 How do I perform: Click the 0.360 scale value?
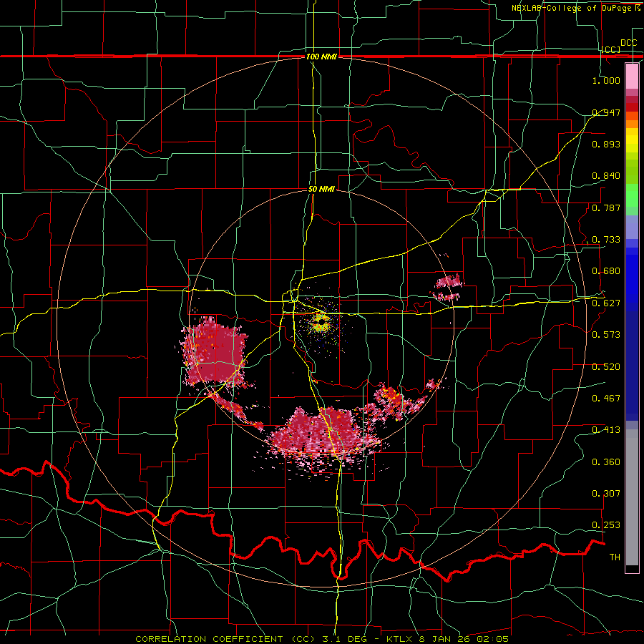(x=606, y=462)
